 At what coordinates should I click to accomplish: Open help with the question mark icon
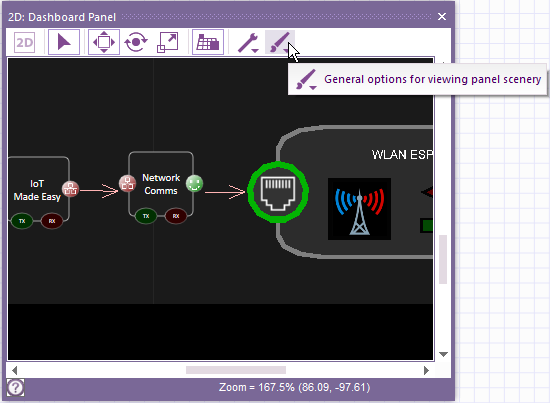(x=15, y=388)
